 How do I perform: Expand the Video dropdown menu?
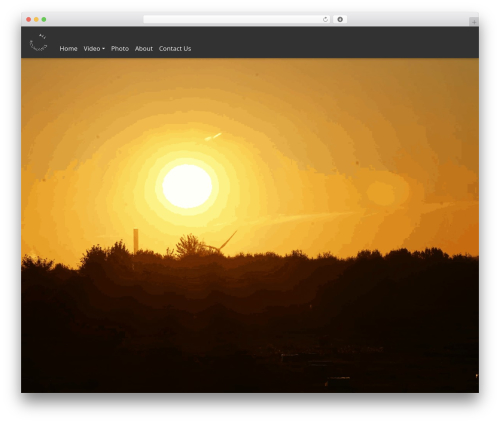click(x=94, y=49)
